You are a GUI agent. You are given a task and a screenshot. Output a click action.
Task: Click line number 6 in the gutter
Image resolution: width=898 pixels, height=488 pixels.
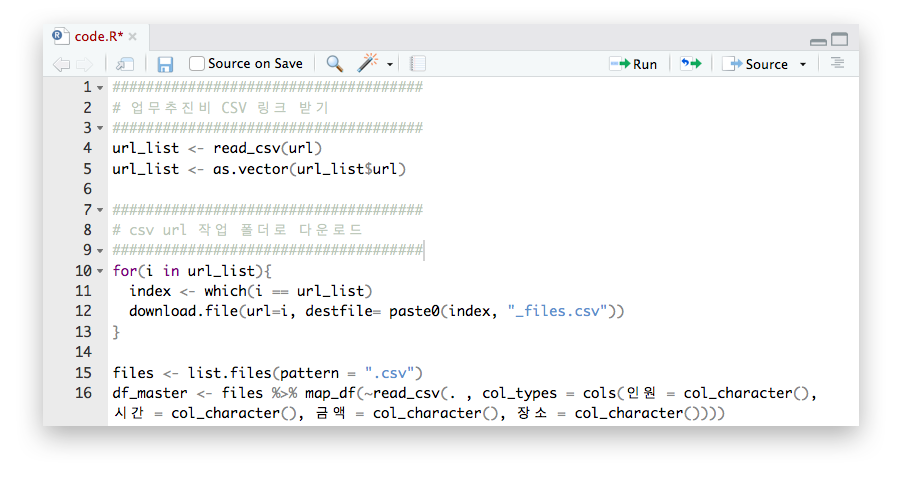click(x=88, y=189)
